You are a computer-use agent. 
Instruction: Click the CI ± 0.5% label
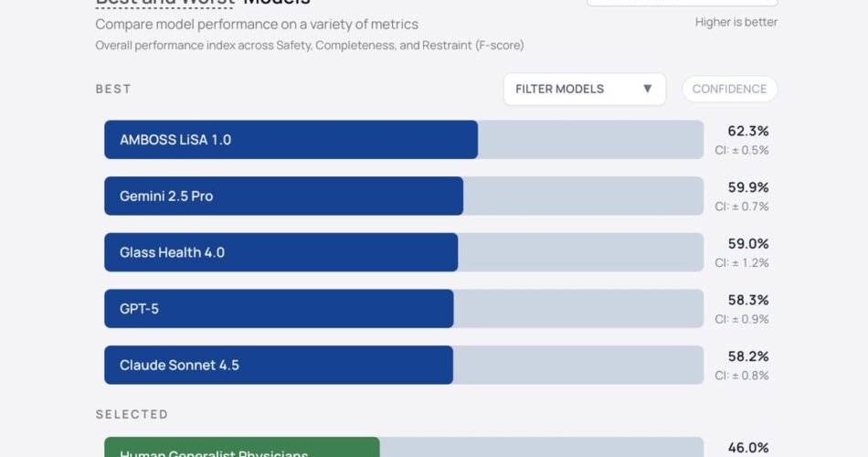[742, 150]
